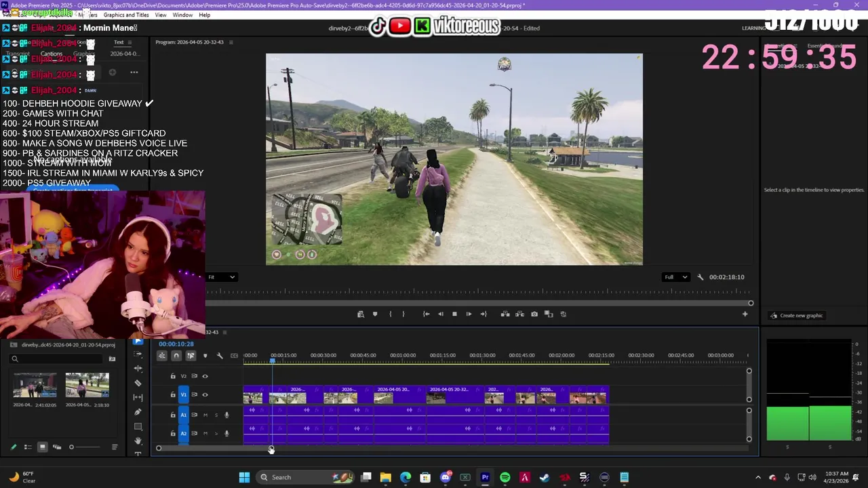Select the Track Select Forward tool
The width and height of the screenshot is (868, 488).
[x=138, y=354]
